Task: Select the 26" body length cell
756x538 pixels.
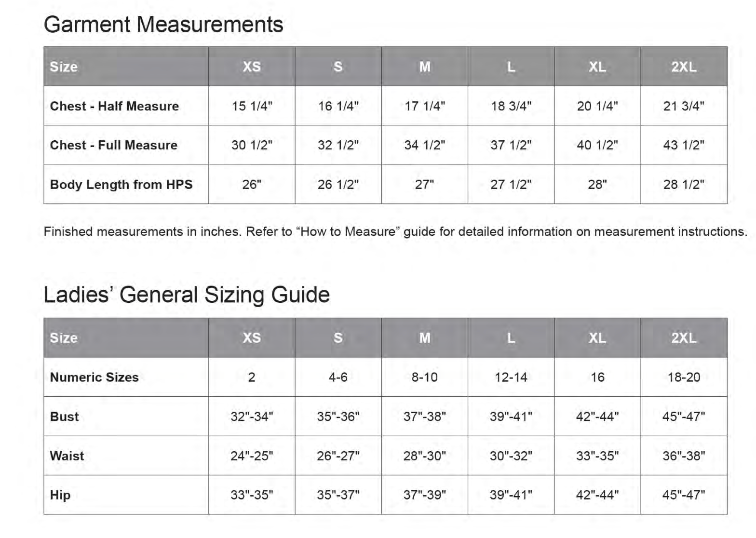Action: click(252, 185)
